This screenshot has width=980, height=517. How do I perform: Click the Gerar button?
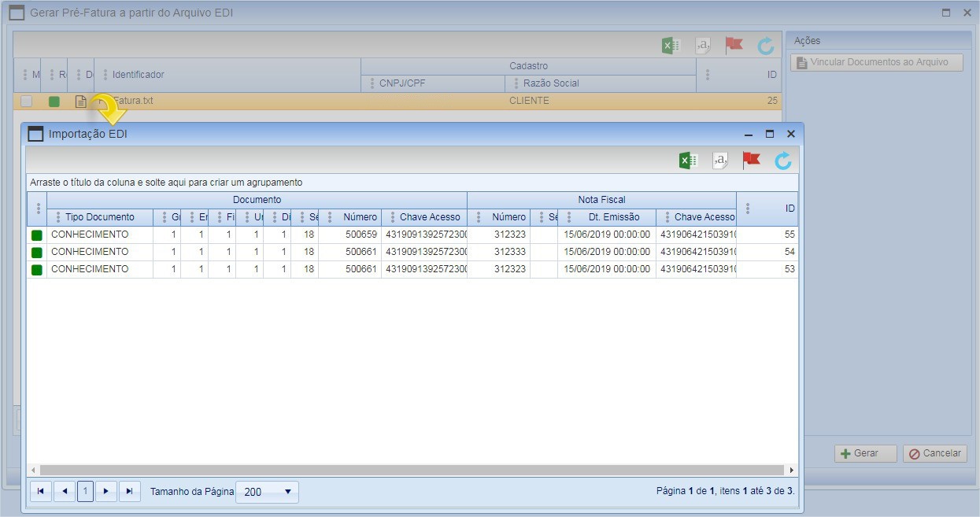point(865,453)
